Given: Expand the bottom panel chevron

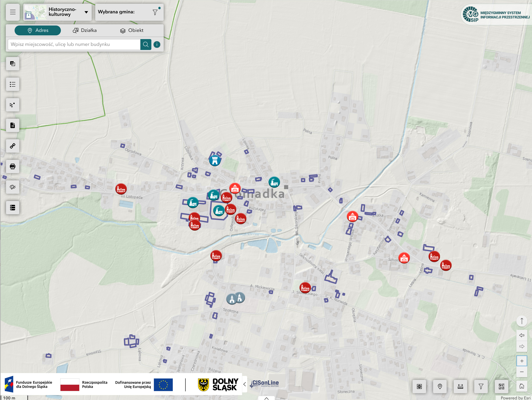Looking at the screenshot, I should (267, 398).
